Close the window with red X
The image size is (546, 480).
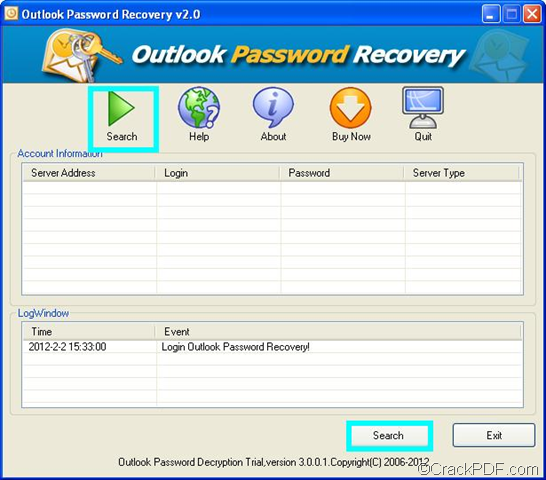pos(533,14)
